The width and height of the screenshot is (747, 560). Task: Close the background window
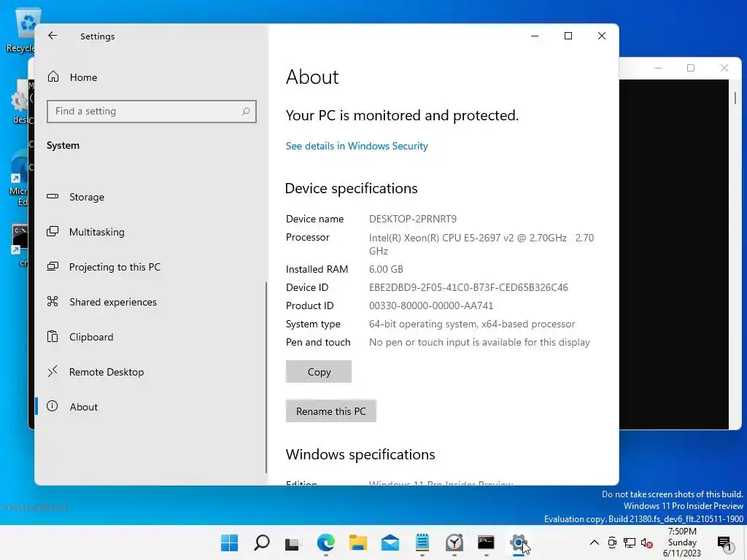[x=724, y=68]
